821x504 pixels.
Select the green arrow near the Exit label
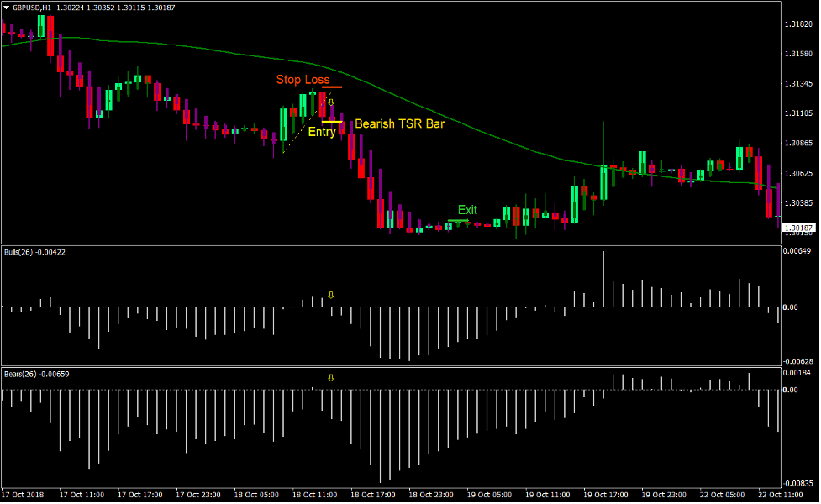[x=458, y=222]
